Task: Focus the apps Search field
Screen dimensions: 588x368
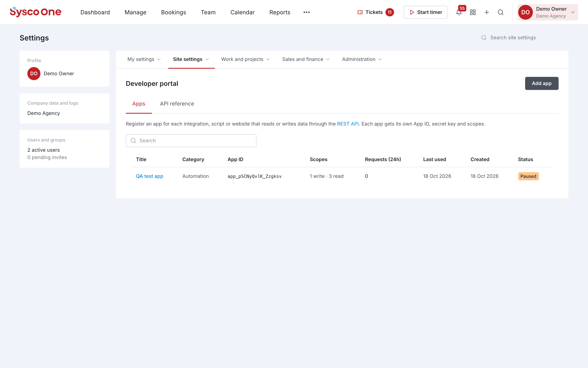Action: tap(191, 141)
